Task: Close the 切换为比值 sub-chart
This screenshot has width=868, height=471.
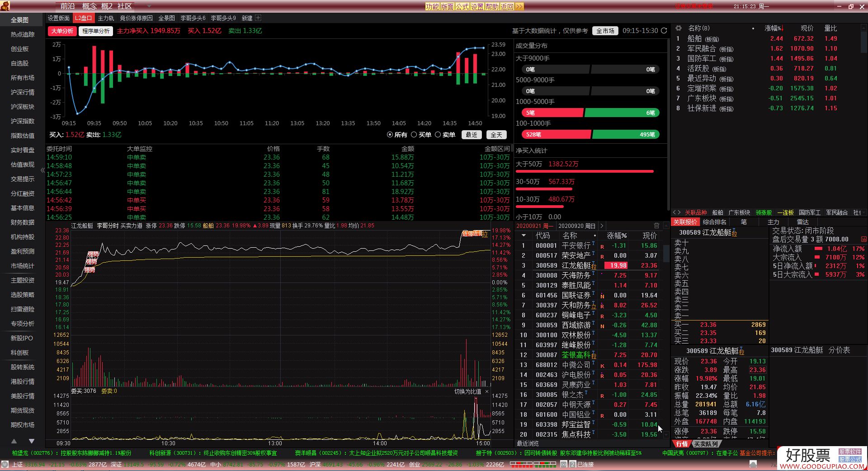Action: tap(487, 391)
